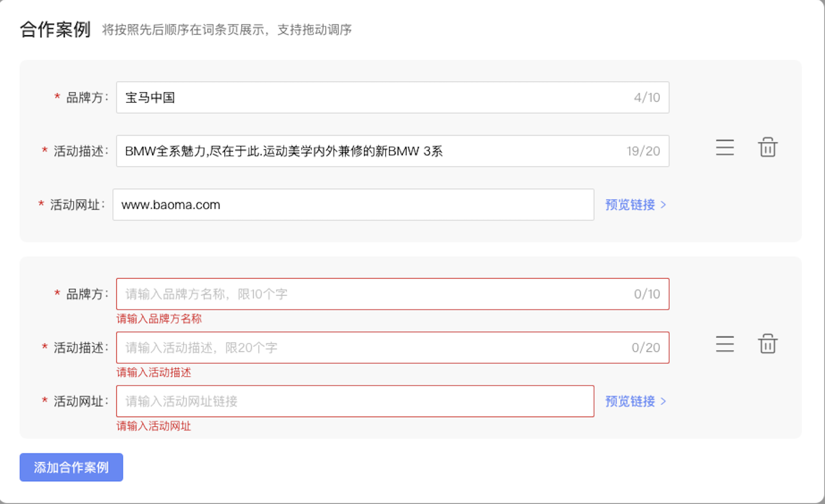Click the red error 请输入活动描述
The width and height of the screenshot is (825, 504).
154,373
